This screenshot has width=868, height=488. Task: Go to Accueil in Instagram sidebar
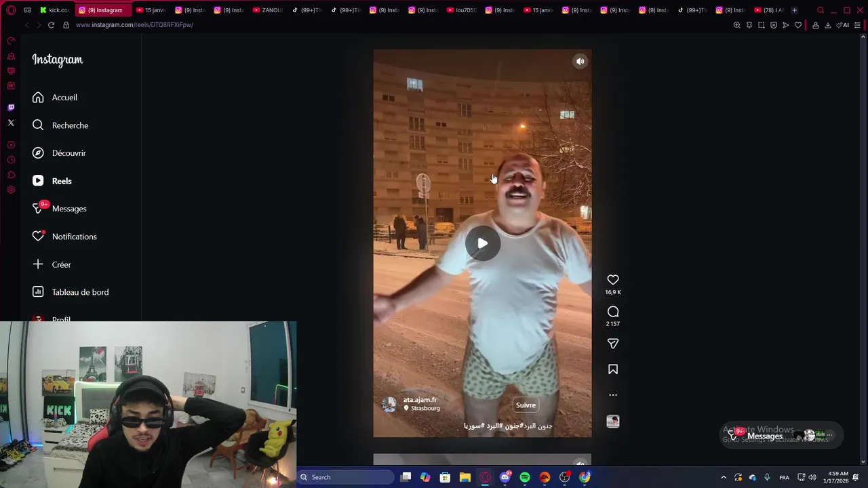point(55,98)
